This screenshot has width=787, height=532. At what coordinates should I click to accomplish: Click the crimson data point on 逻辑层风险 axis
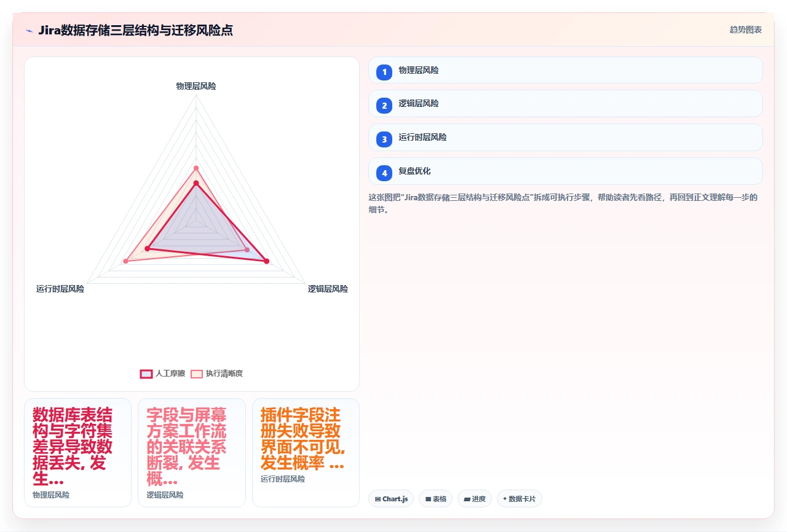[266, 261]
